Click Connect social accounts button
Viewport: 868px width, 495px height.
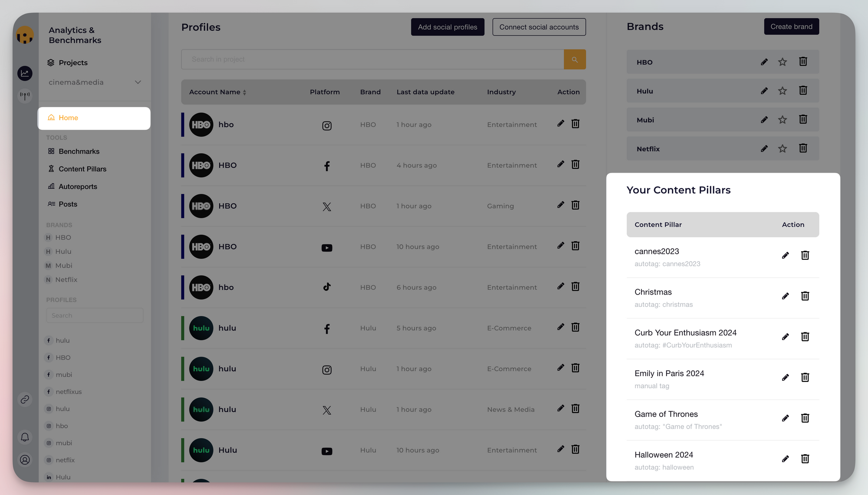539,27
